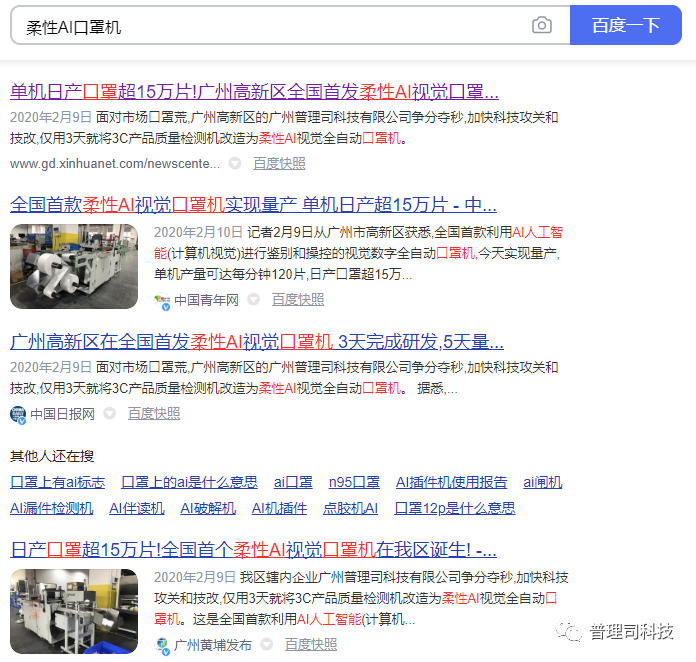Expand dropdown arrow beside 中国青年网
This screenshot has width=696, height=662.
(x=253, y=300)
